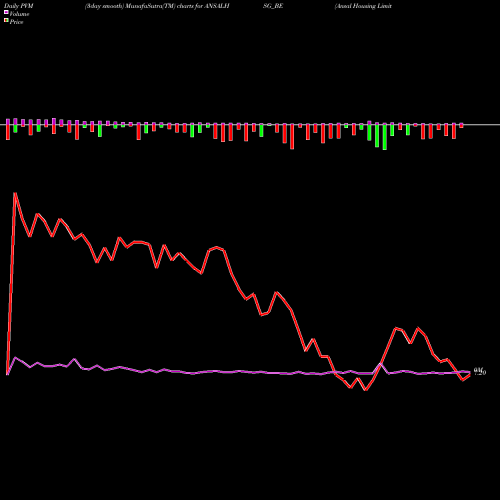Screen dimensions: 500x500
Task: Click the Volume legend color swatch
Action: pyautogui.click(x=6, y=12)
